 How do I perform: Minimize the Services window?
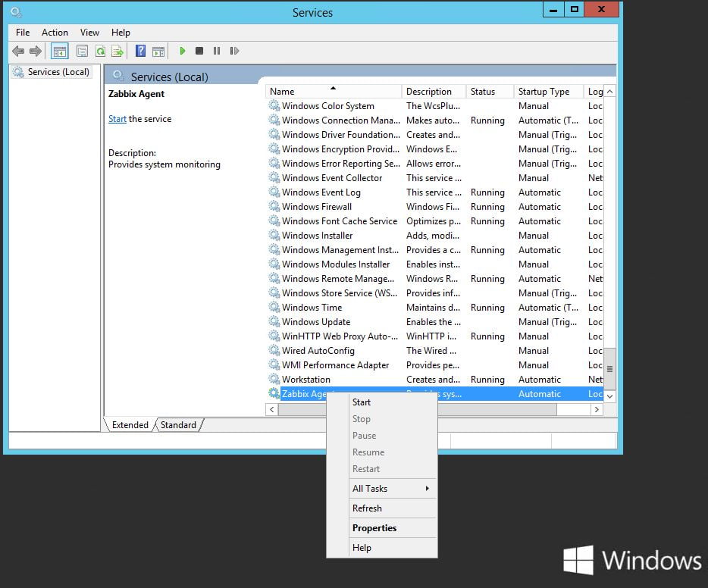553,10
